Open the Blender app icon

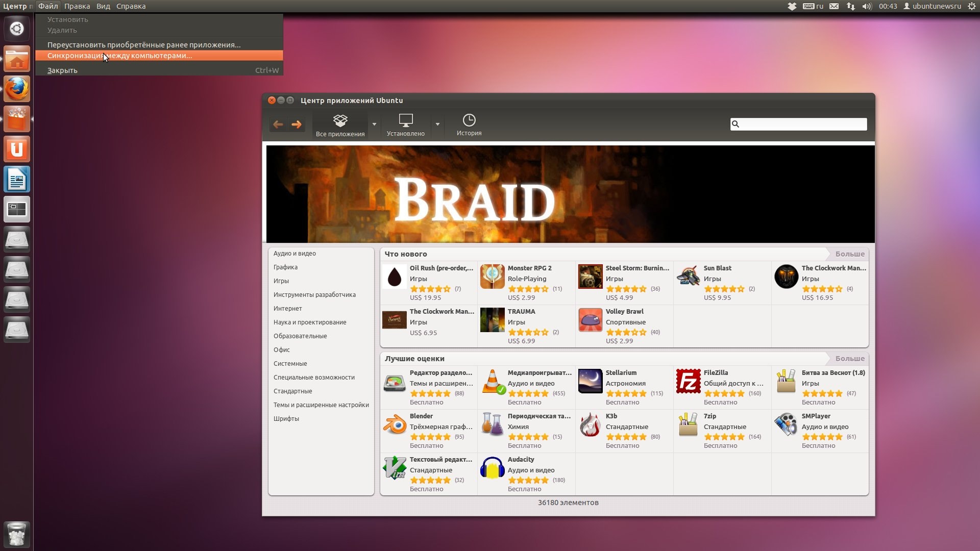(395, 425)
